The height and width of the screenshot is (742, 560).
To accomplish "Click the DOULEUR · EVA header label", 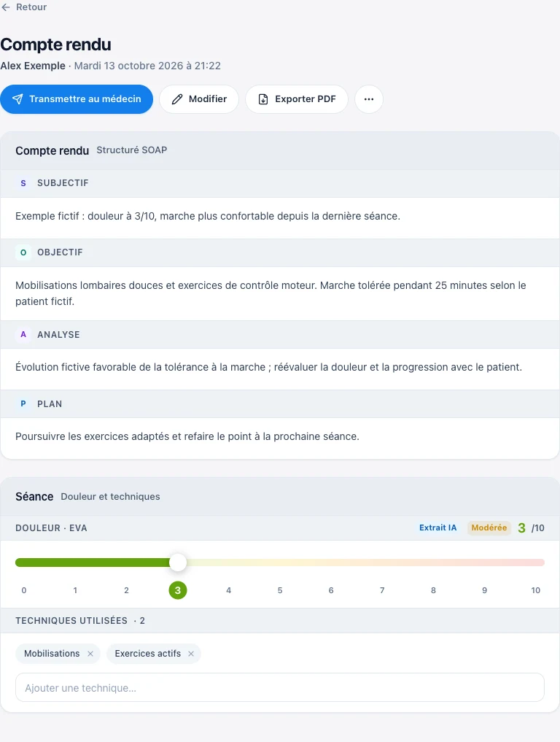I will (x=51, y=528).
